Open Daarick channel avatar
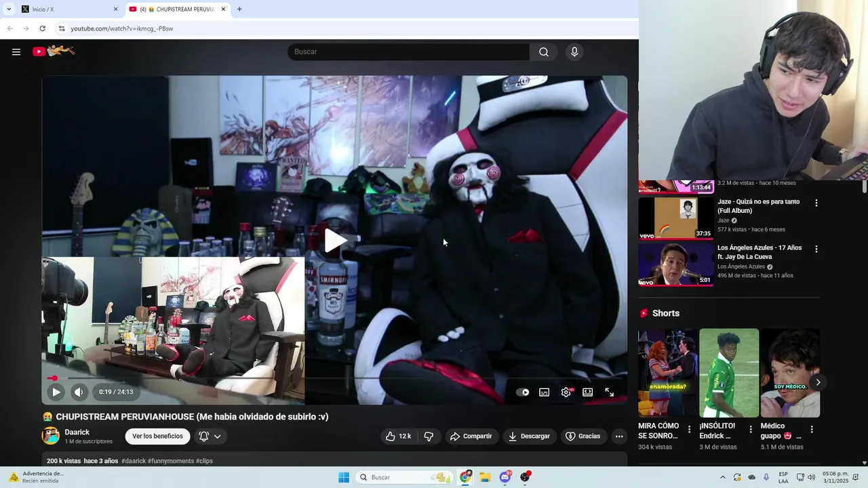The width and height of the screenshot is (868, 488). tap(51, 436)
